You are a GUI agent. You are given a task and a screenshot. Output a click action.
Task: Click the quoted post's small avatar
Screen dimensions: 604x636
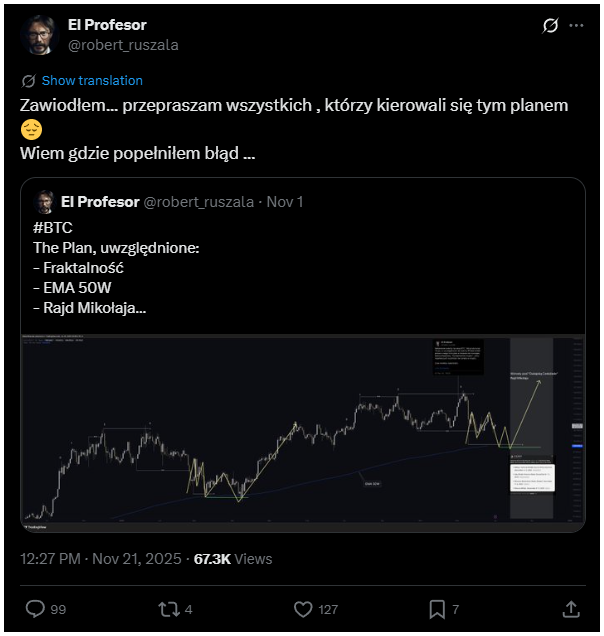tap(44, 202)
